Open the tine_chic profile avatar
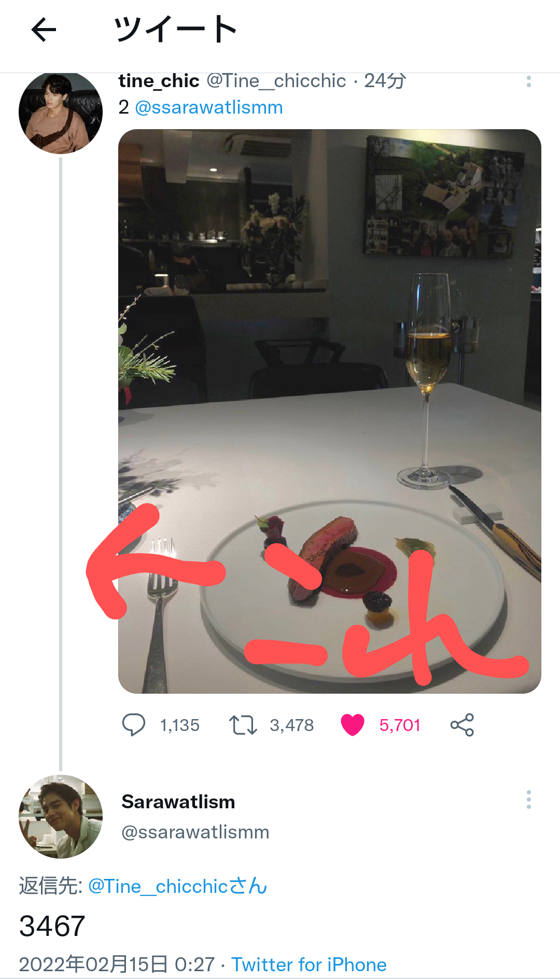This screenshot has height=979, width=560. 61,113
